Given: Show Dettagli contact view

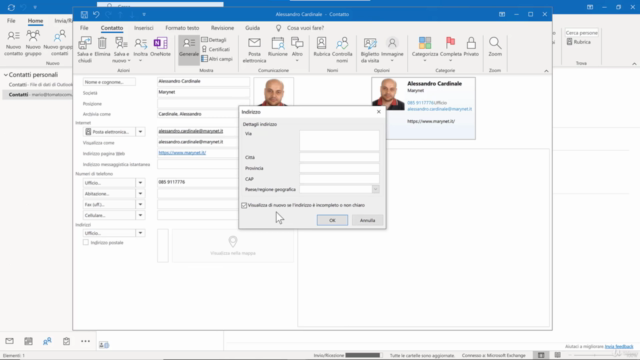Looking at the screenshot, I should coord(214,40).
